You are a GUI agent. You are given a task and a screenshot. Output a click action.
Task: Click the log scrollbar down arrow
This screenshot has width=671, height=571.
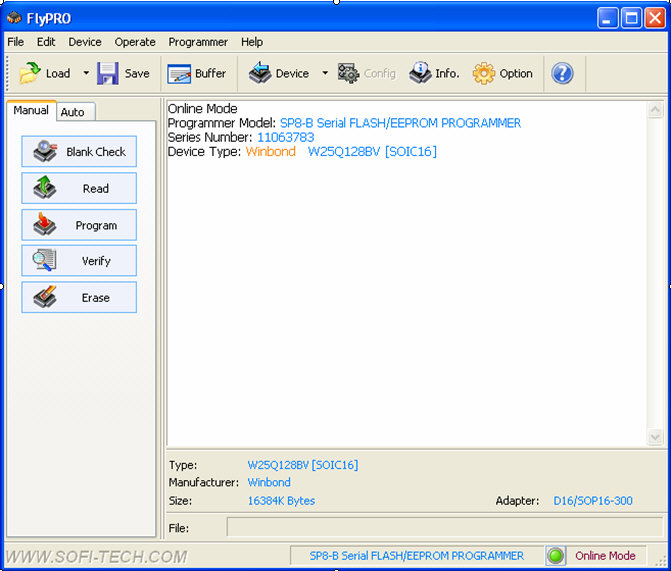tap(655, 437)
